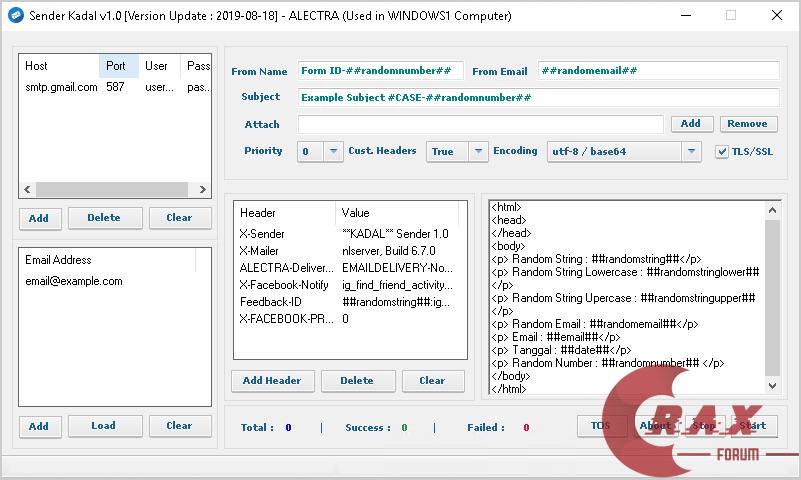Toggle the TLS/SSL checkbox
The width and height of the screenshot is (801, 480).
tap(723, 152)
